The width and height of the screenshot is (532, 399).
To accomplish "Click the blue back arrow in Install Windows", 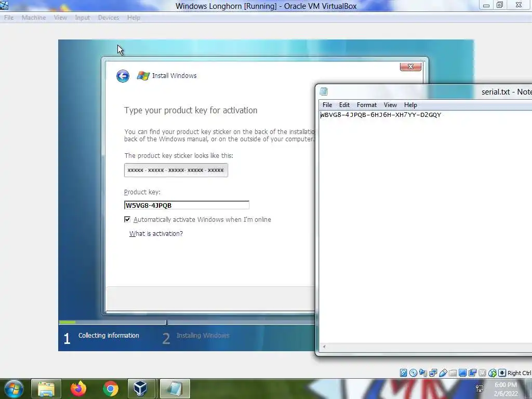I will pos(123,76).
